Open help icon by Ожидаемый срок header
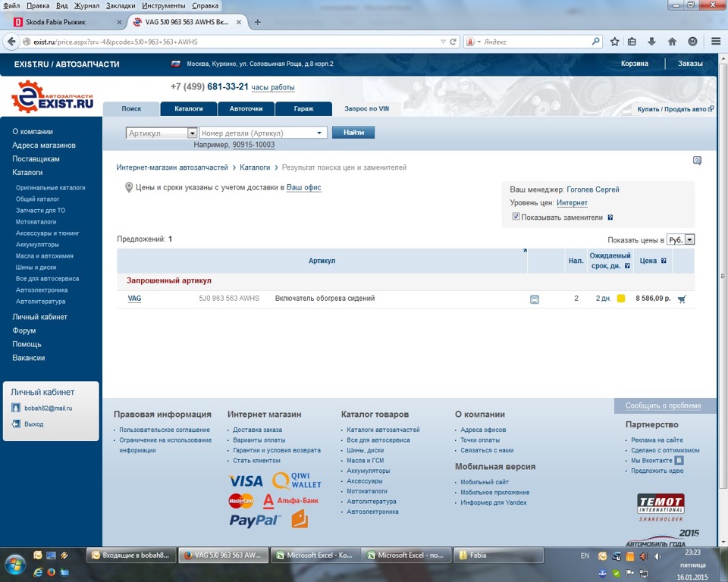The width and height of the screenshot is (728, 582). click(x=627, y=266)
